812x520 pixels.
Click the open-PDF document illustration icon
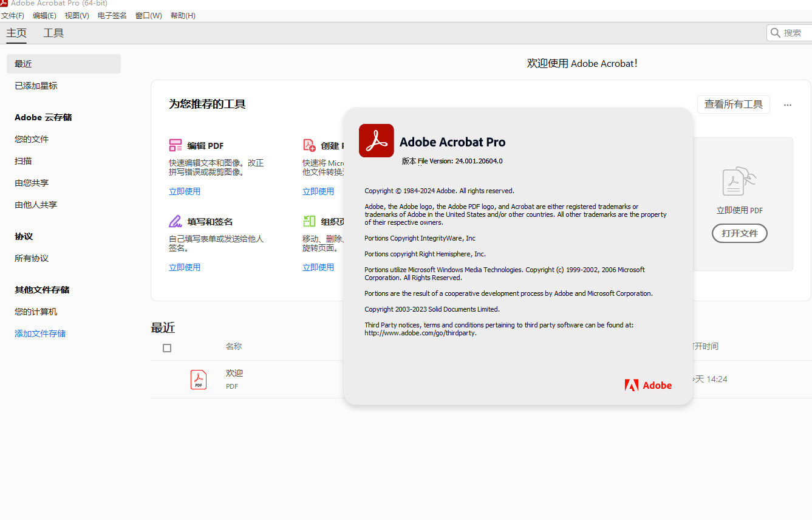click(739, 182)
